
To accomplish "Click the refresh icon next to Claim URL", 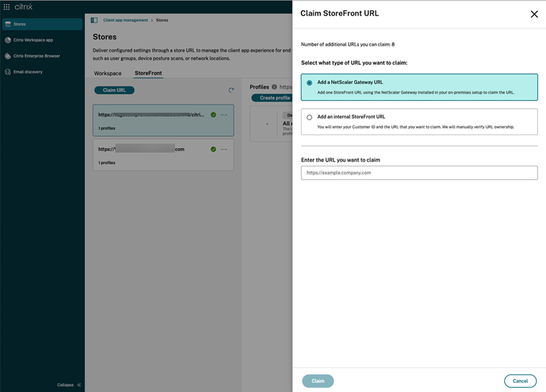I will [231, 90].
